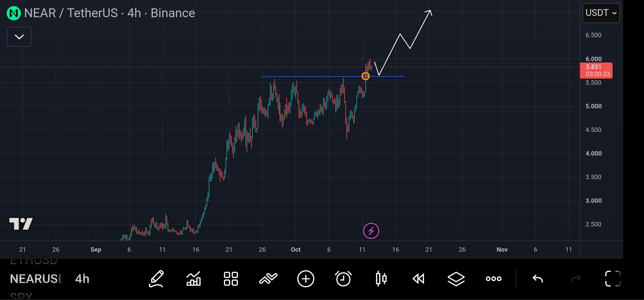Screen dimensions: 644x300
Task: Select the trend line tool icon
Action: pos(268,279)
